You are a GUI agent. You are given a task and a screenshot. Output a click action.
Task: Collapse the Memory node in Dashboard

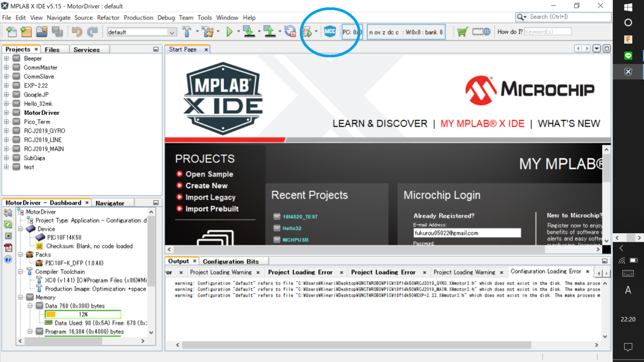(21, 297)
